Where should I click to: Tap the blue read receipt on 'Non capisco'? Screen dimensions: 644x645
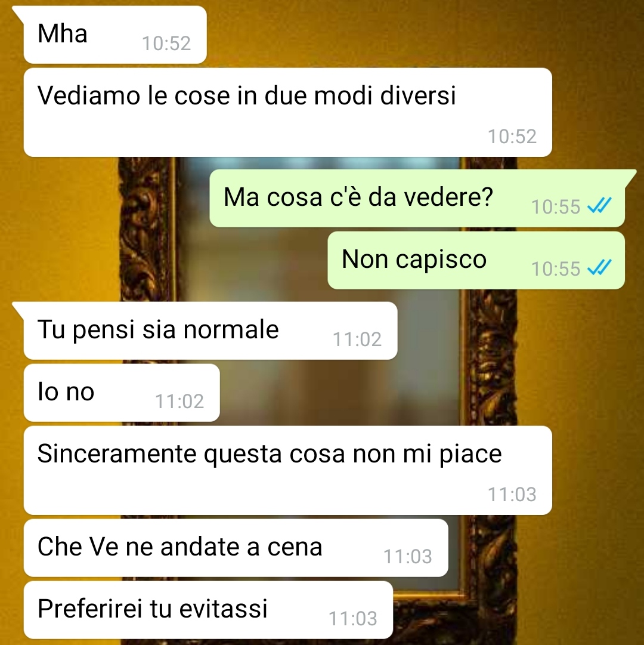(599, 268)
